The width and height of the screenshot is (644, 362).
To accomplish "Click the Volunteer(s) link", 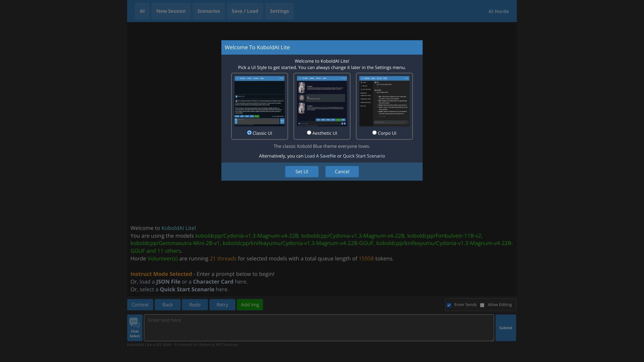I will [163, 259].
